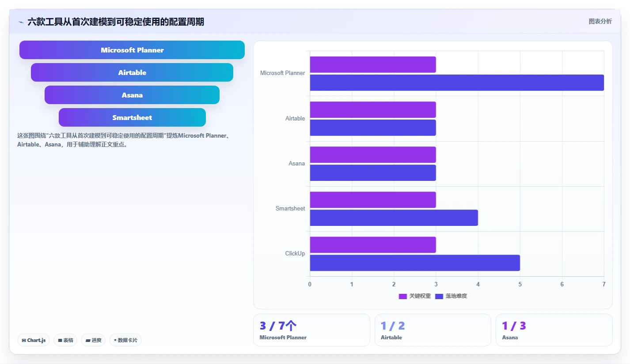The width and height of the screenshot is (630, 364).
Task: Click the Smartsheet chart axis label
Action: [x=290, y=208]
